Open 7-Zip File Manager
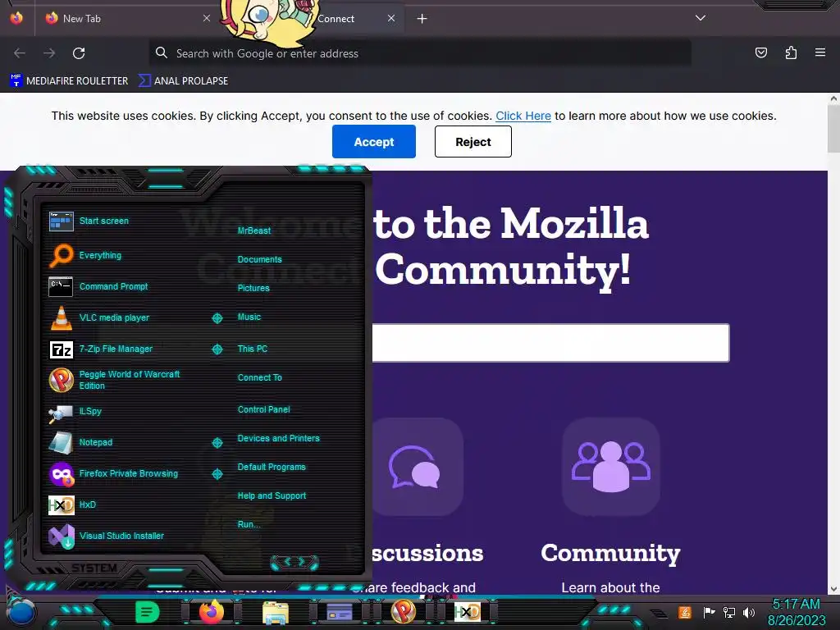 coord(115,349)
